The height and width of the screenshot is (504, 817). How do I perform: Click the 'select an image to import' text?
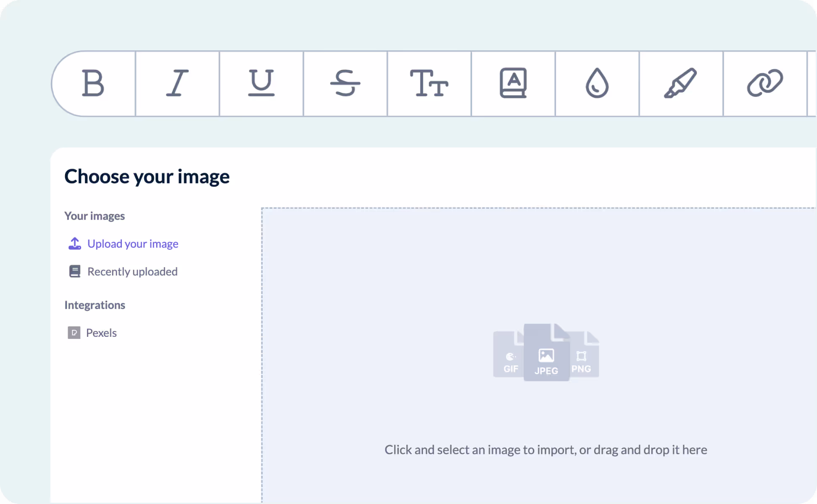point(546,449)
